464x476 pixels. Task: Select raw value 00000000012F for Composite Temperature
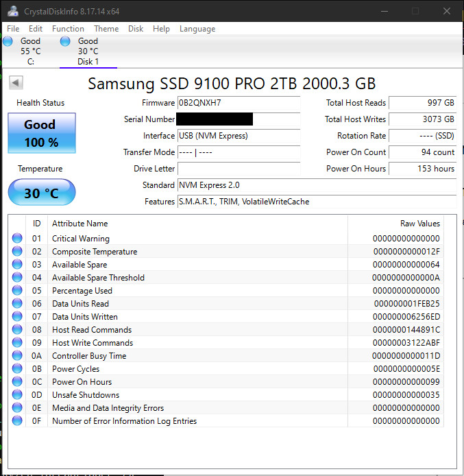click(x=406, y=251)
